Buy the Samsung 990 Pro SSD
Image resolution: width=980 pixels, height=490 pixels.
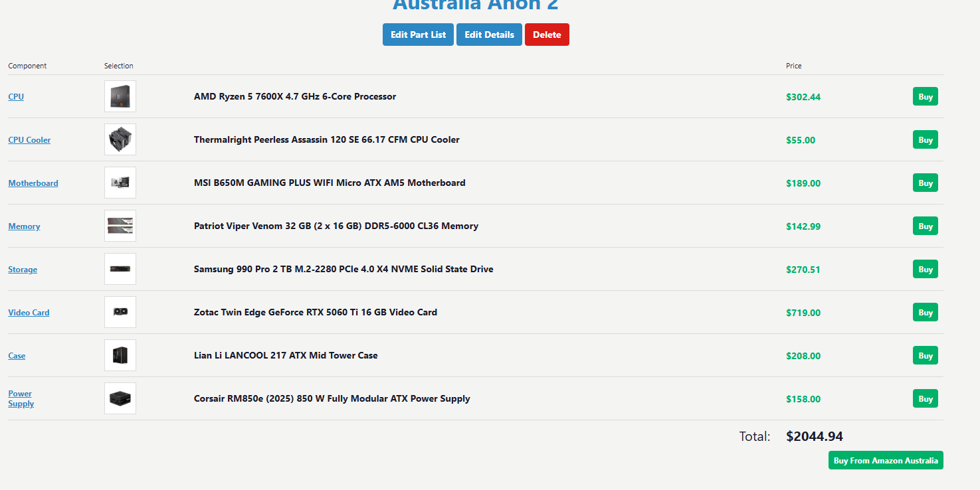[x=926, y=269]
